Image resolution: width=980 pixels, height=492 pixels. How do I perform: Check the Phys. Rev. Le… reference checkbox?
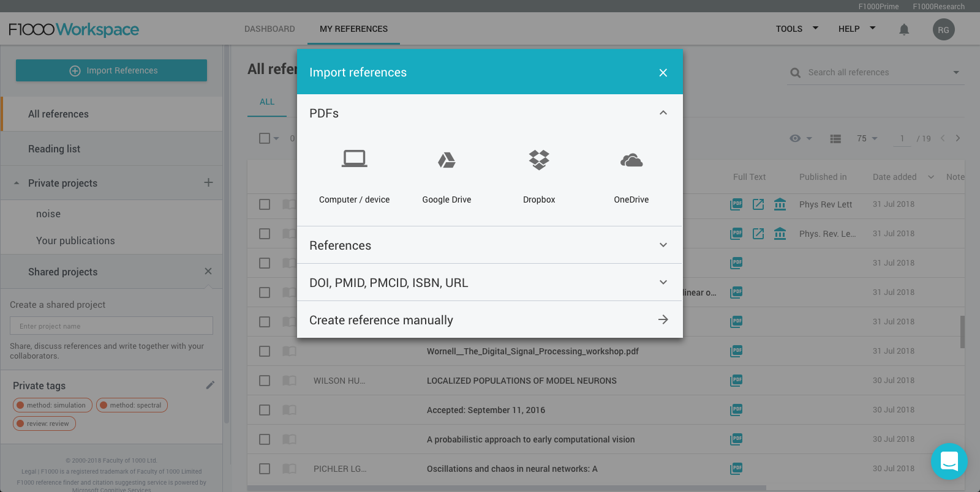click(x=265, y=234)
